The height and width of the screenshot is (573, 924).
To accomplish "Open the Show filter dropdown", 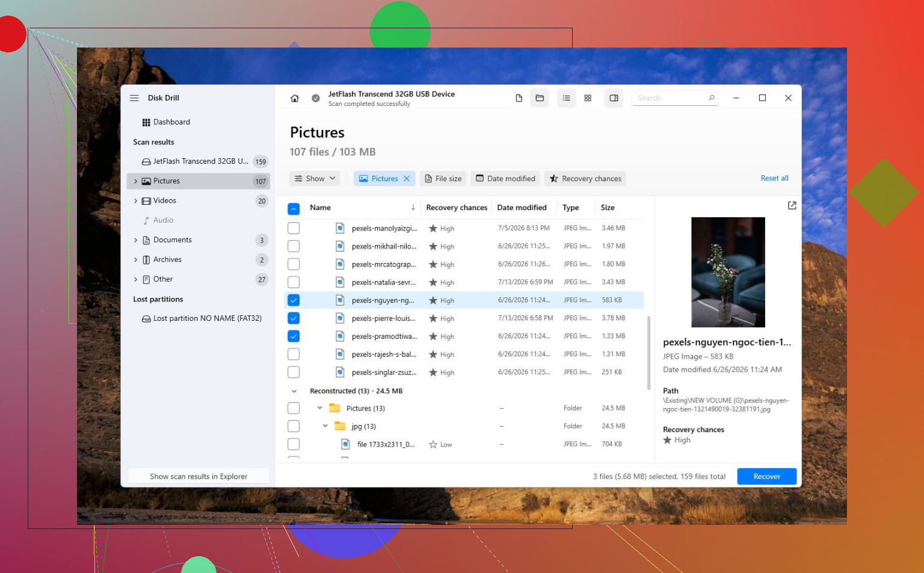I will 315,179.
